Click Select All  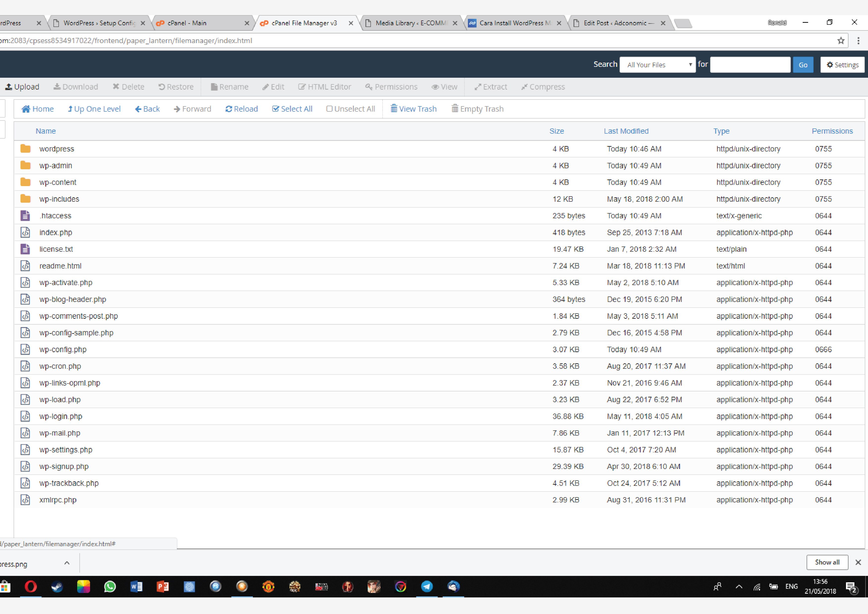click(292, 109)
